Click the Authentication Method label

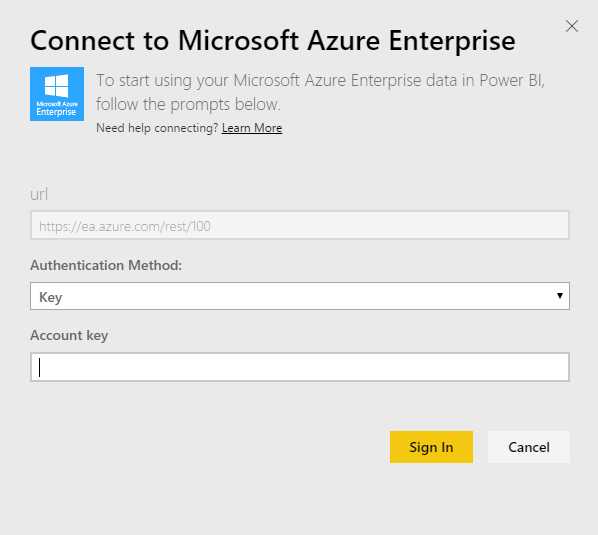pos(106,265)
